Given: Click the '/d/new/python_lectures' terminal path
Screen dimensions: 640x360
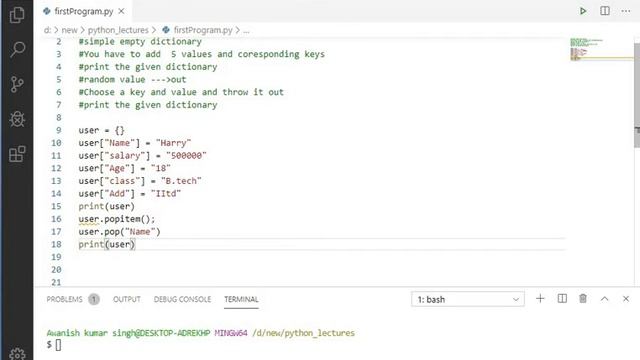Looking at the screenshot, I should coord(304,333).
